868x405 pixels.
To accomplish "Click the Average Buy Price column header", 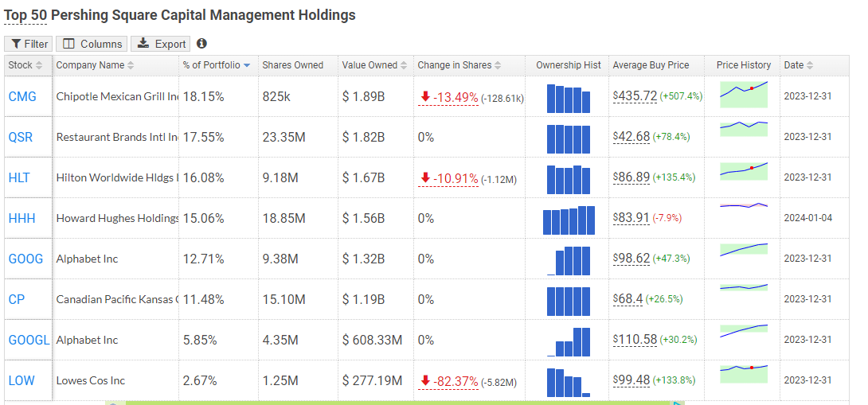I will (656, 65).
